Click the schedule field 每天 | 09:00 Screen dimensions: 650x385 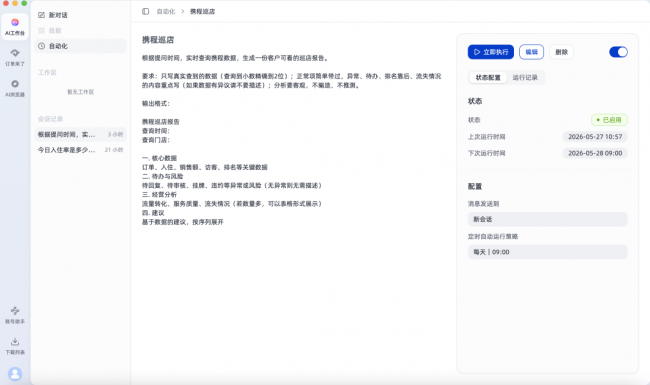(547, 252)
